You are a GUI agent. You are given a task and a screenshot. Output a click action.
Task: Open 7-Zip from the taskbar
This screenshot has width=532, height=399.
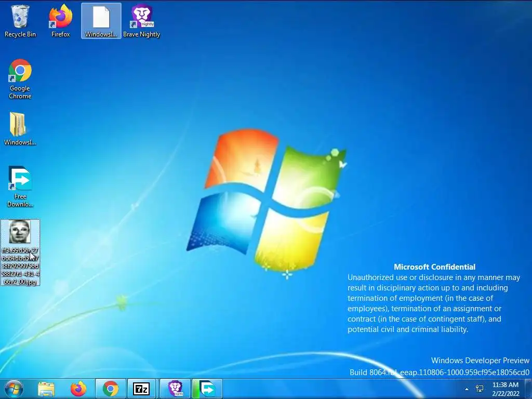141,389
